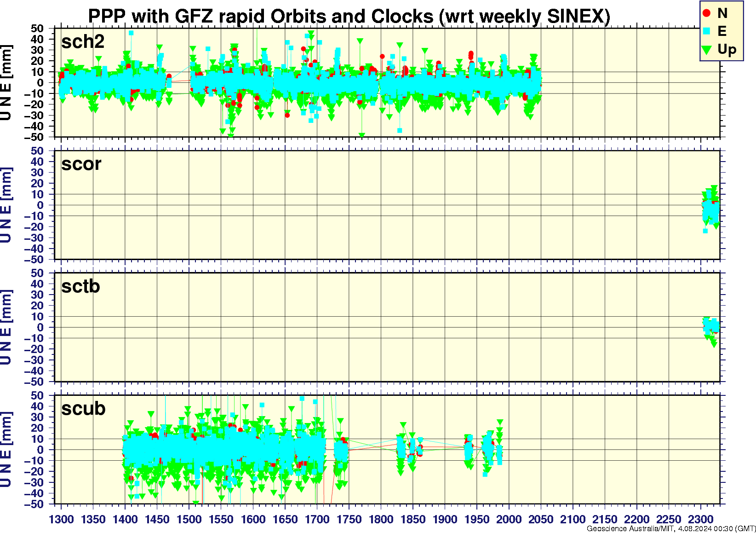Click the 'U N E [mm]' axis label of scub
This screenshot has height=533, width=756.
pos(6,450)
